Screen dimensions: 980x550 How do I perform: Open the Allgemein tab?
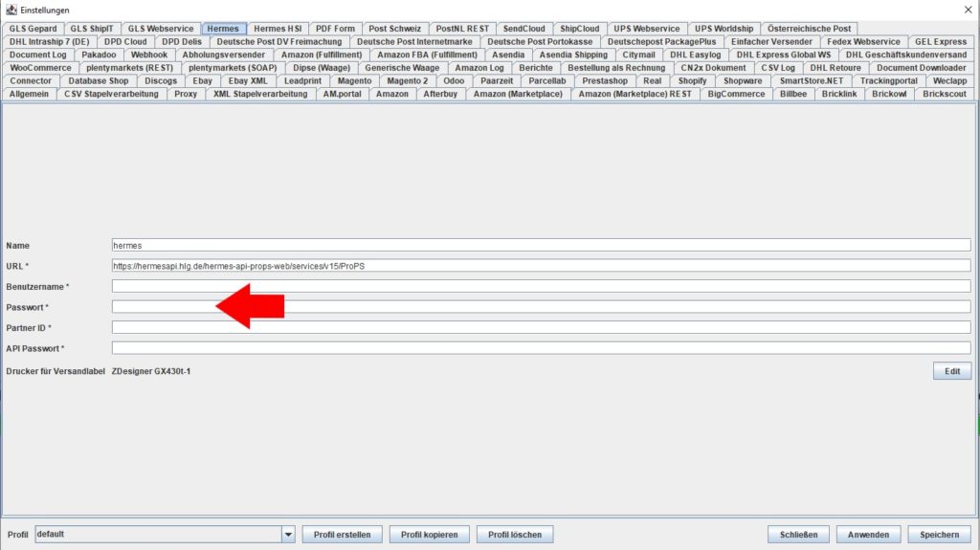pyautogui.click(x=29, y=95)
